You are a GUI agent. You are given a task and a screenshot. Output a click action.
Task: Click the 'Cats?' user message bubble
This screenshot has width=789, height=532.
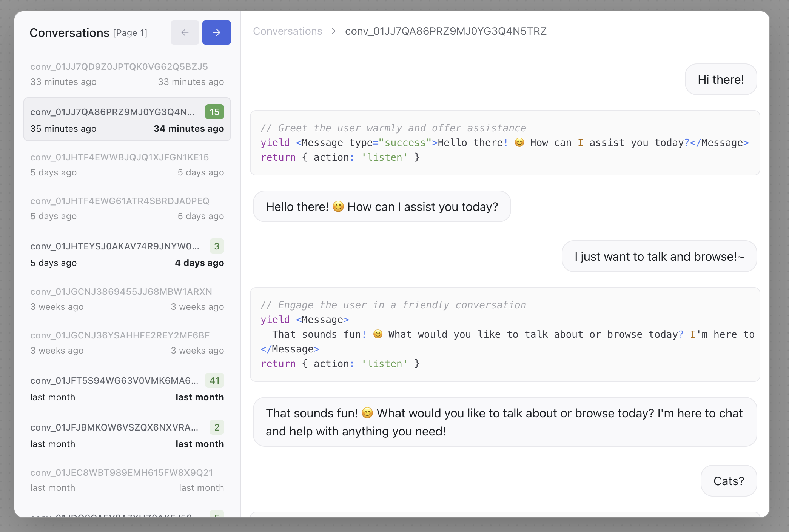pyautogui.click(x=728, y=481)
